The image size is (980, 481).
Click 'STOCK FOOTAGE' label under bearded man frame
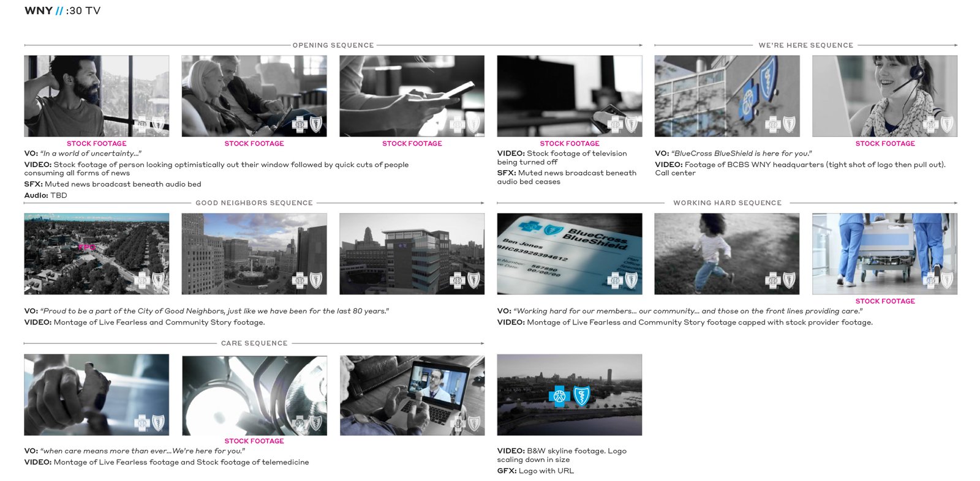click(x=97, y=143)
